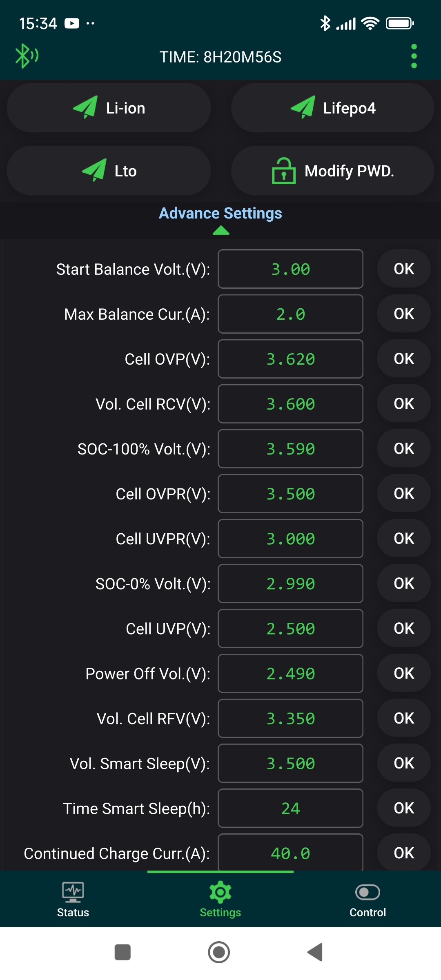Apply the Lto battery preset
Image resolution: width=441 pixels, height=980 pixels.
click(109, 171)
